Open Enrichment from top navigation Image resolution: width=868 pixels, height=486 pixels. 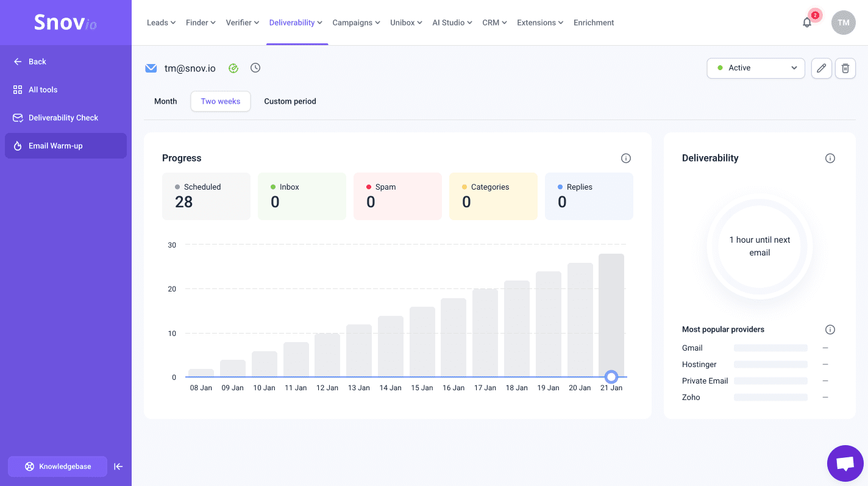click(x=593, y=23)
